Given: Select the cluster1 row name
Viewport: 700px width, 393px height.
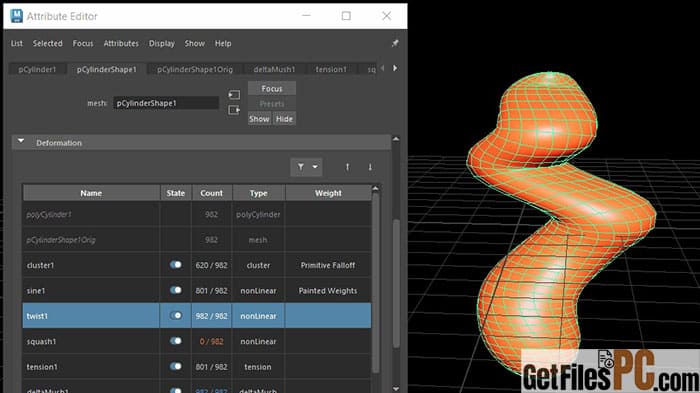Looking at the screenshot, I should pyautogui.click(x=40, y=265).
